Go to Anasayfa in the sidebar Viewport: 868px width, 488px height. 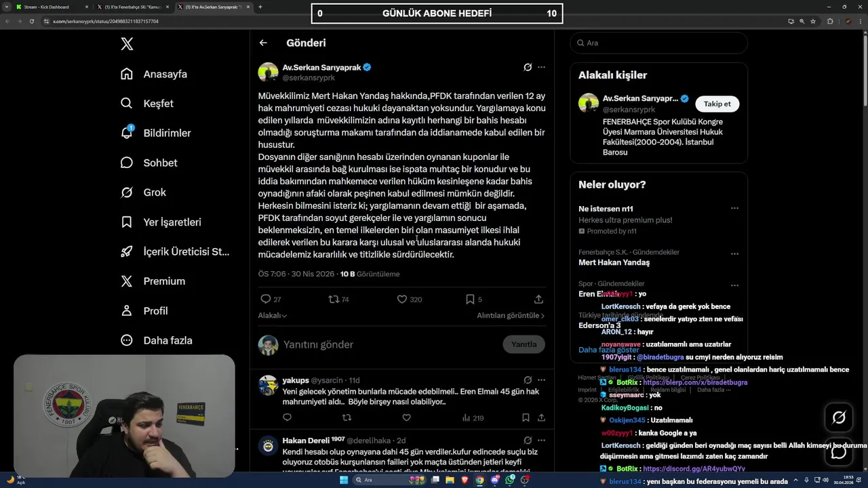coord(153,74)
